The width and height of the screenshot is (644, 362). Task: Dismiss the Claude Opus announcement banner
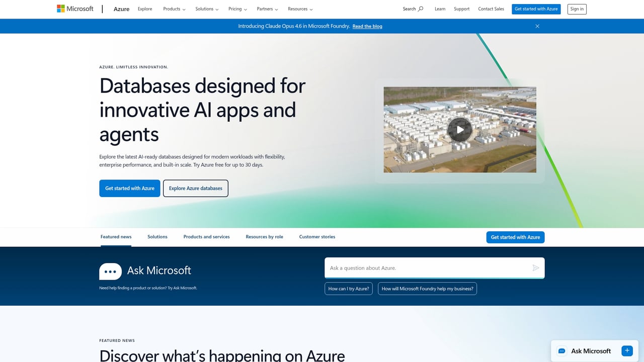tap(537, 26)
